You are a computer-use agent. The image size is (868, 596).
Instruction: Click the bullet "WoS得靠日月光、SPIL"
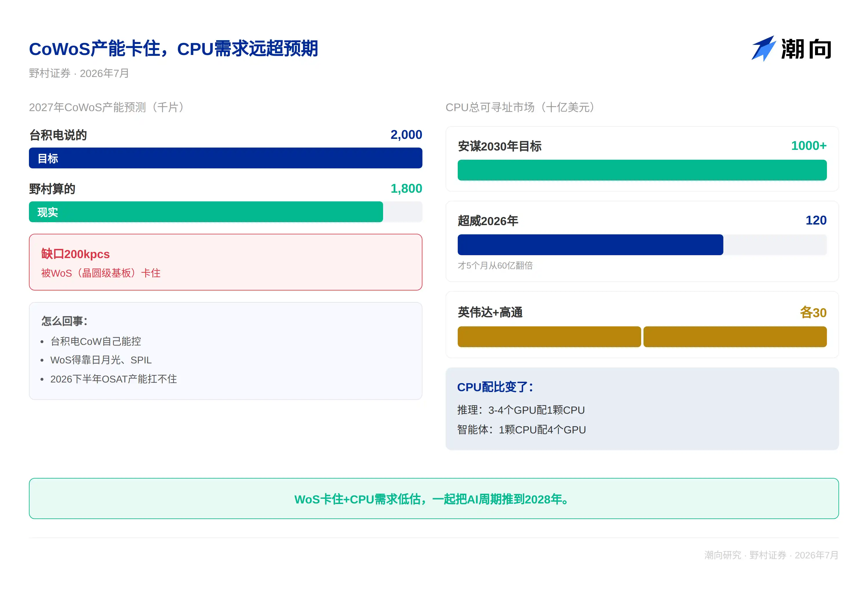point(101,360)
